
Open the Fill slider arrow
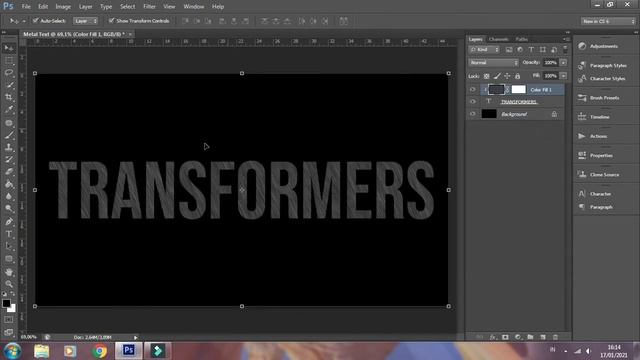click(x=563, y=76)
